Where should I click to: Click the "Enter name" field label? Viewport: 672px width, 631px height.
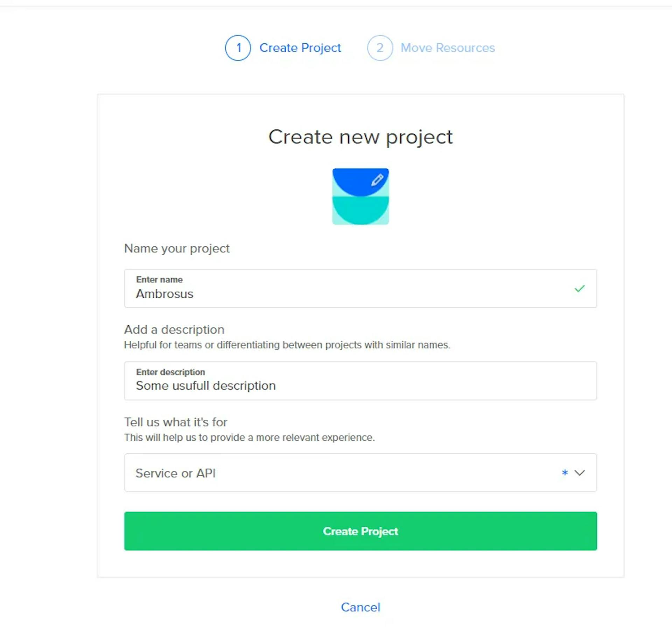pos(159,279)
